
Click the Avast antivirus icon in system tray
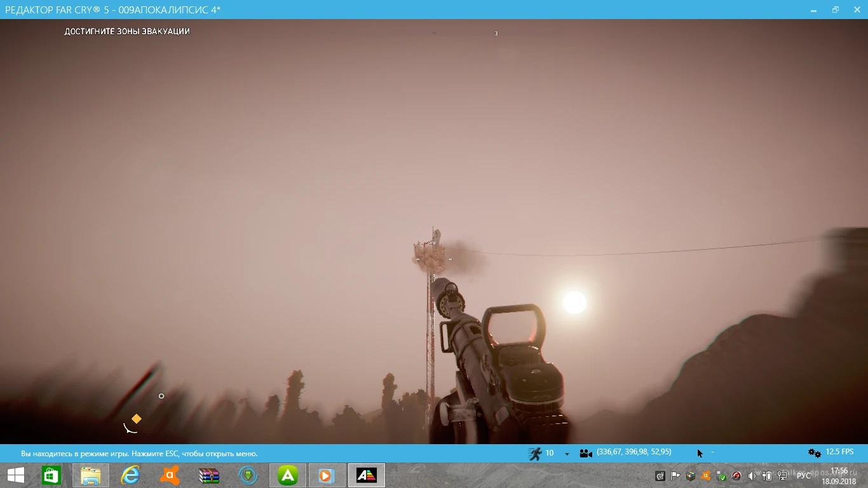(x=705, y=475)
